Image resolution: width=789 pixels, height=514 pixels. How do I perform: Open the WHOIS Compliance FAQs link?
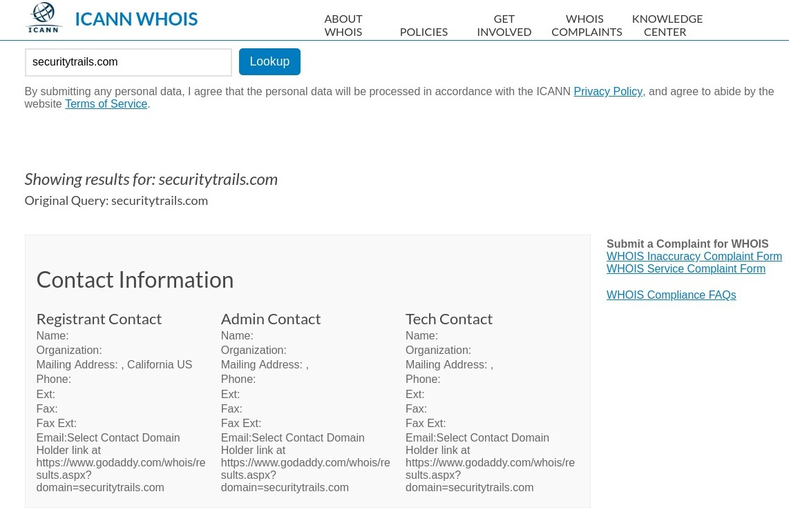[671, 295]
